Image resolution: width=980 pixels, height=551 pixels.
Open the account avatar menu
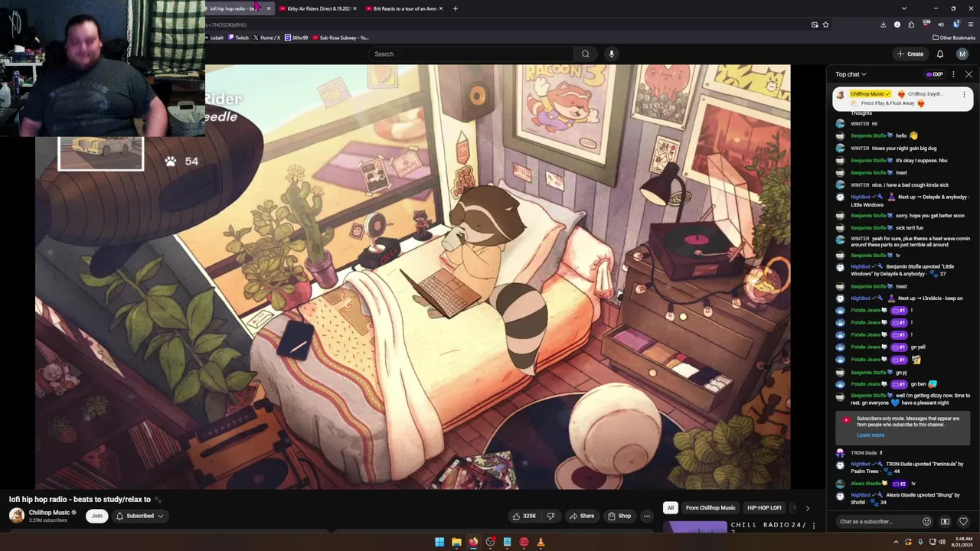(962, 54)
